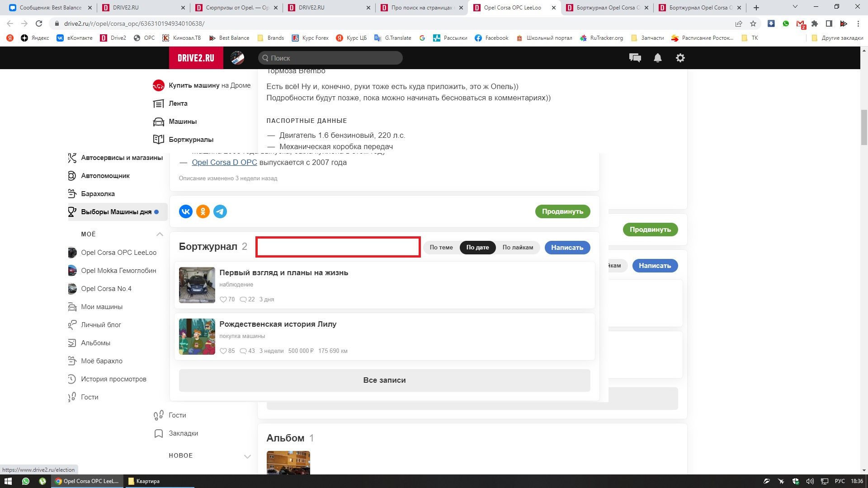Open Opel Mokka Гемоглобин in sidebar
The width and height of the screenshot is (868, 488).
(118, 271)
